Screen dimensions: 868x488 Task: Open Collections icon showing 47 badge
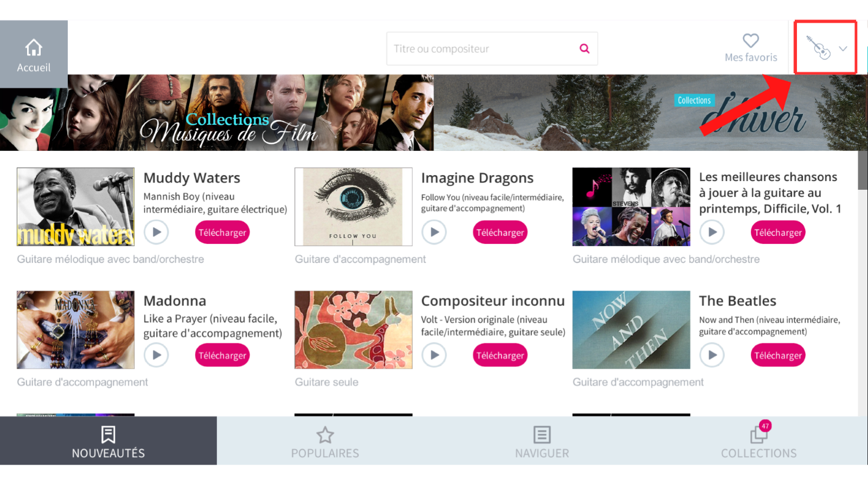[758, 435]
